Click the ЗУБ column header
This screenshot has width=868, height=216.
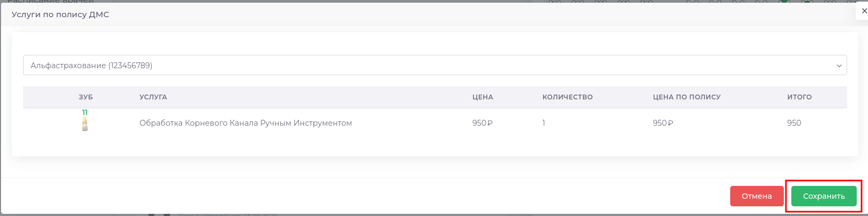coord(86,97)
